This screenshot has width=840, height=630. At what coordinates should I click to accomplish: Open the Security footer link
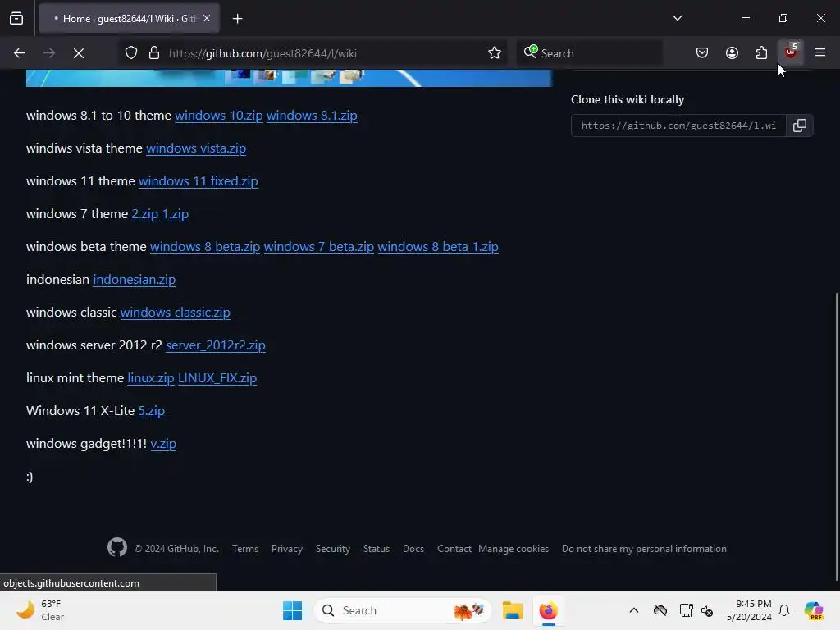click(x=333, y=549)
